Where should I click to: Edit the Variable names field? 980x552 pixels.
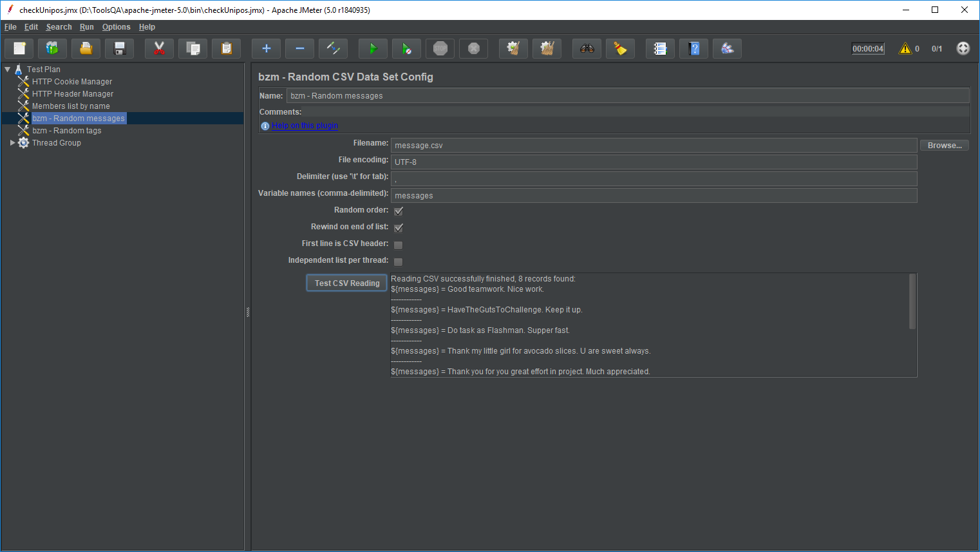pyautogui.click(x=654, y=196)
